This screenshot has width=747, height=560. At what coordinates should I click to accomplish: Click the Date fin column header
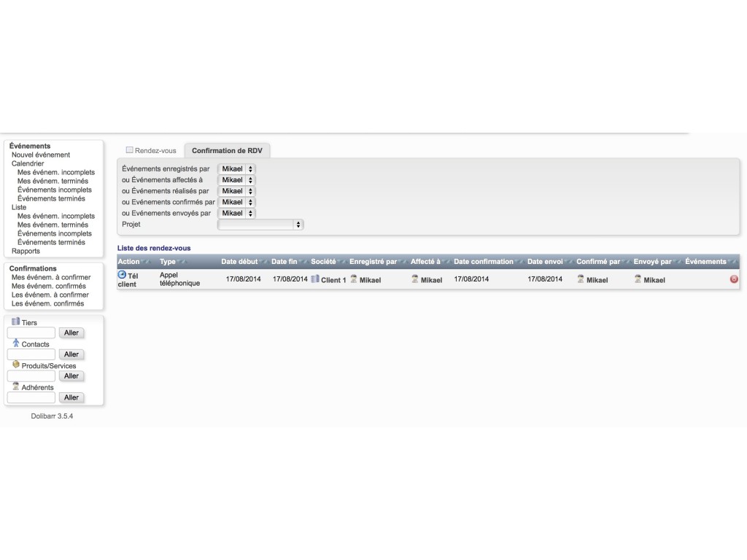tap(285, 262)
